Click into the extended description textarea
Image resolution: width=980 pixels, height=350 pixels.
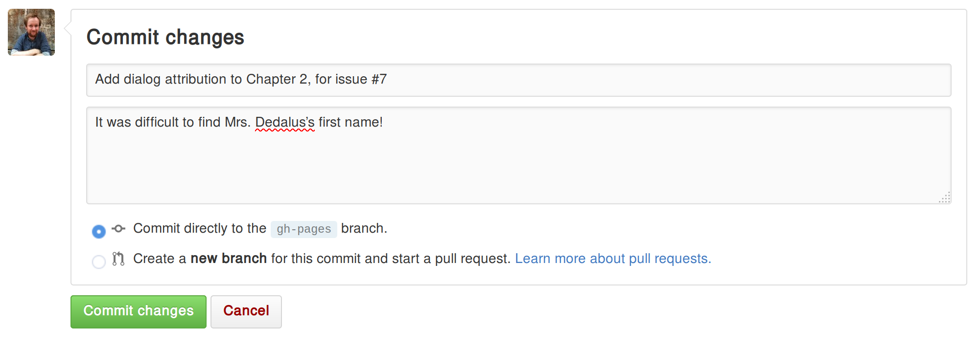(x=519, y=155)
